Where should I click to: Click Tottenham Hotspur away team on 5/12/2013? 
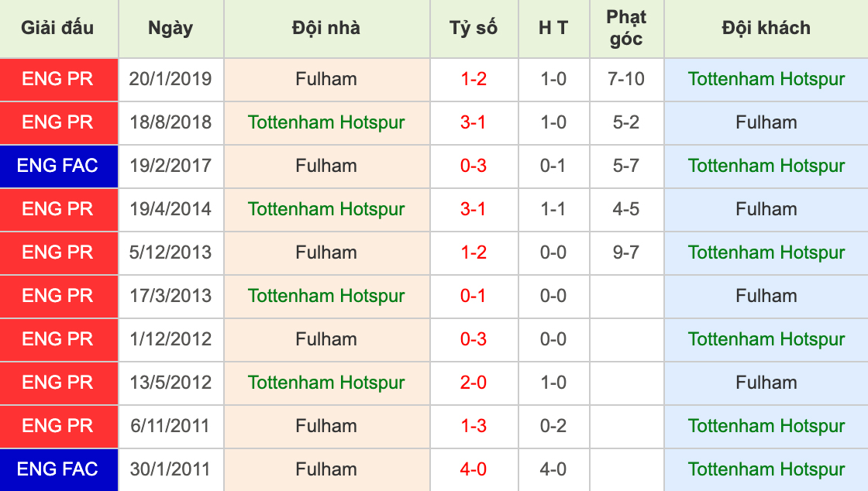766,252
